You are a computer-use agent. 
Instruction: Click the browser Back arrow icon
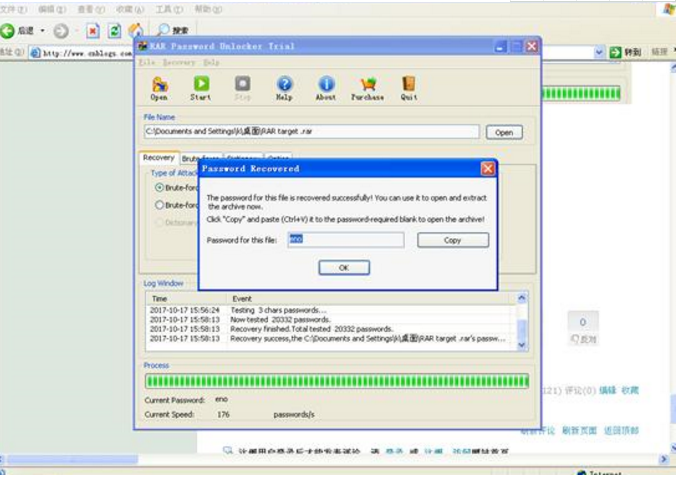8,31
